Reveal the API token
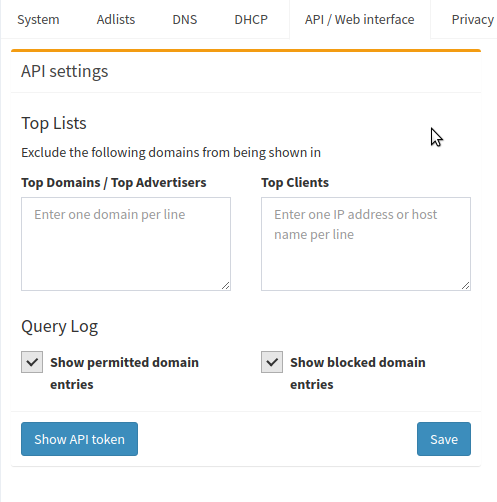This screenshot has width=497, height=502. click(79, 439)
